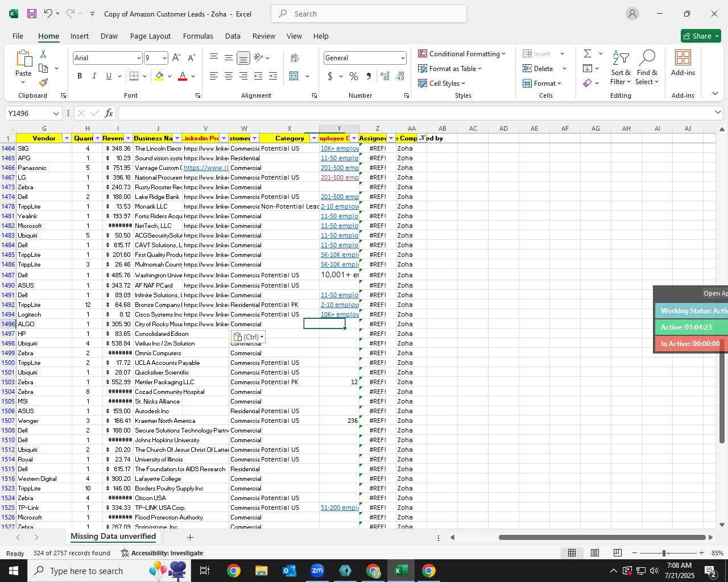Click the Save icon in title bar
Image resolution: width=728 pixels, height=582 pixels.
[x=32, y=14]
